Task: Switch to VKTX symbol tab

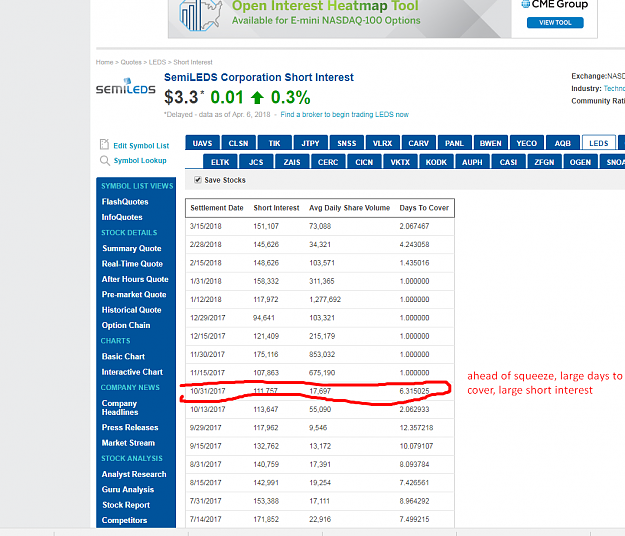Action: (x=400, y=162)
